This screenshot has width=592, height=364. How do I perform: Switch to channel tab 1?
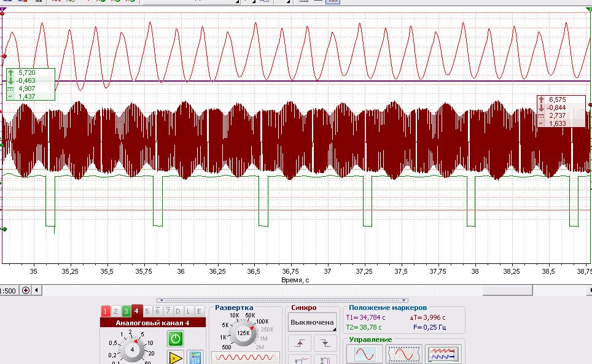coord(106,311)
